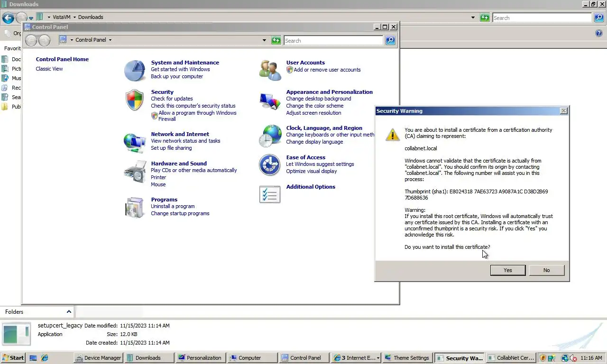Expand arrow before VistaVM breadcrumb
This screenshot has width=607, height=364.
[49, 17]
